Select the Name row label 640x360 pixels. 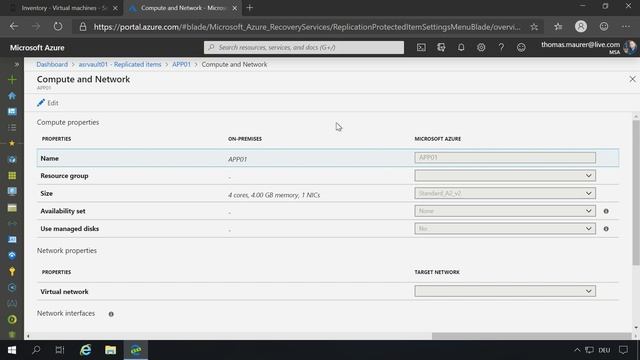click(x=49, y=158)
